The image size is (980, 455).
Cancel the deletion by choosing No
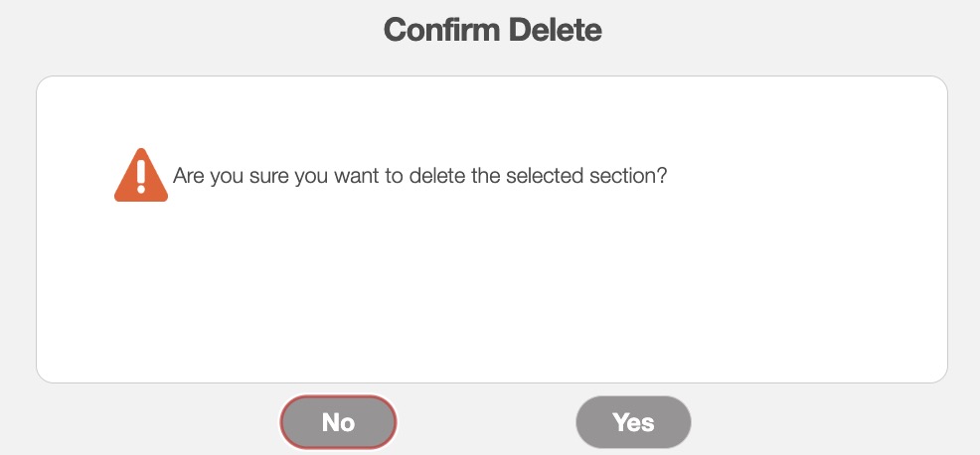point(338,422)
